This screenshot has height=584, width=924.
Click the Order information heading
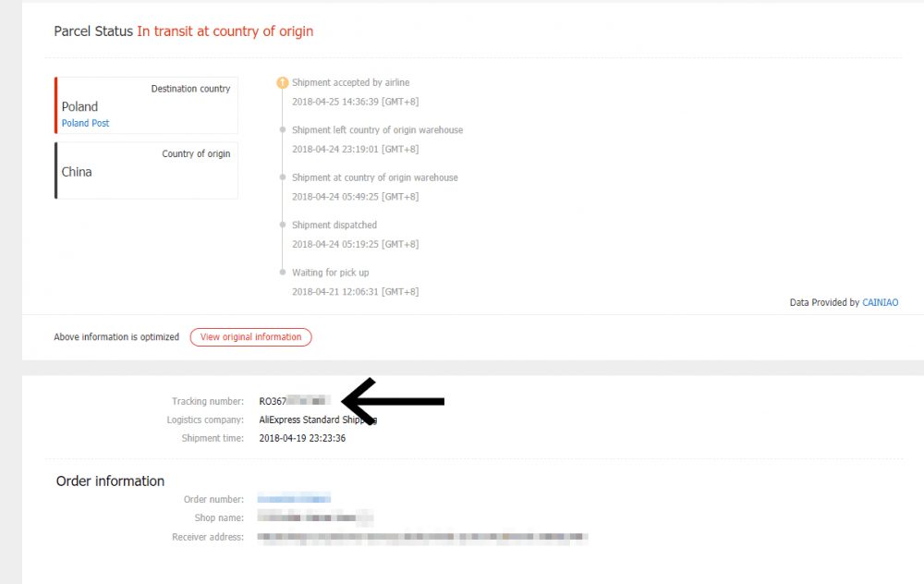click(110, 481)
